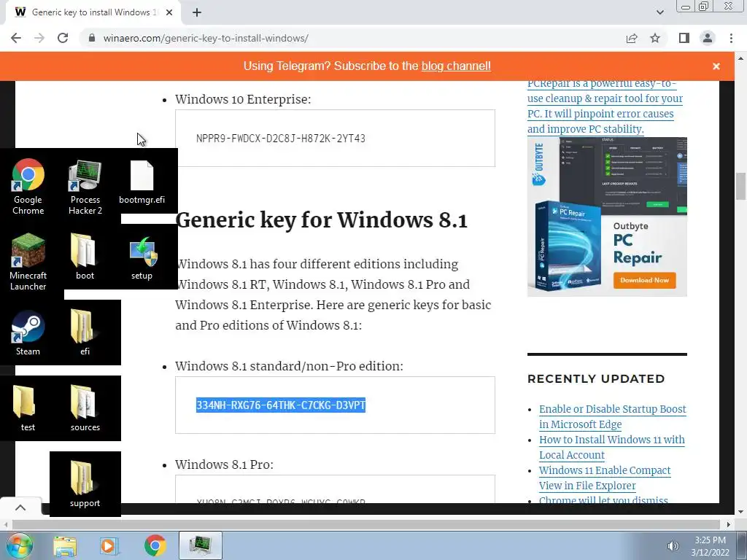Image resolution: width=747 pixels, height=560 pixels.
Task: Open Windows Media Player from taskbar
Action: point(109,545)
